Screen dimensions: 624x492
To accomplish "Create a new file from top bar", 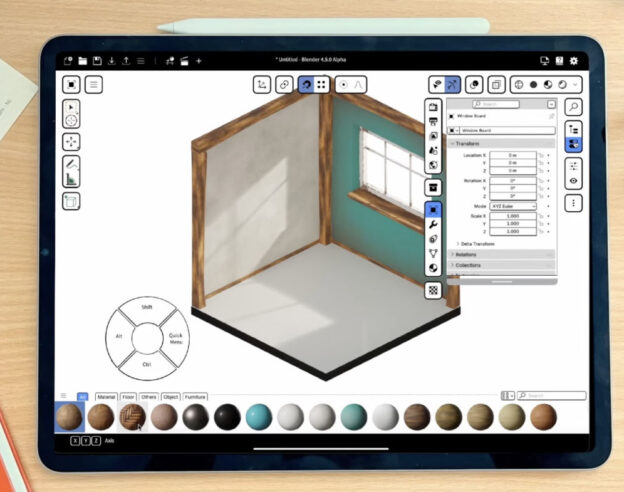I will 68,61.
